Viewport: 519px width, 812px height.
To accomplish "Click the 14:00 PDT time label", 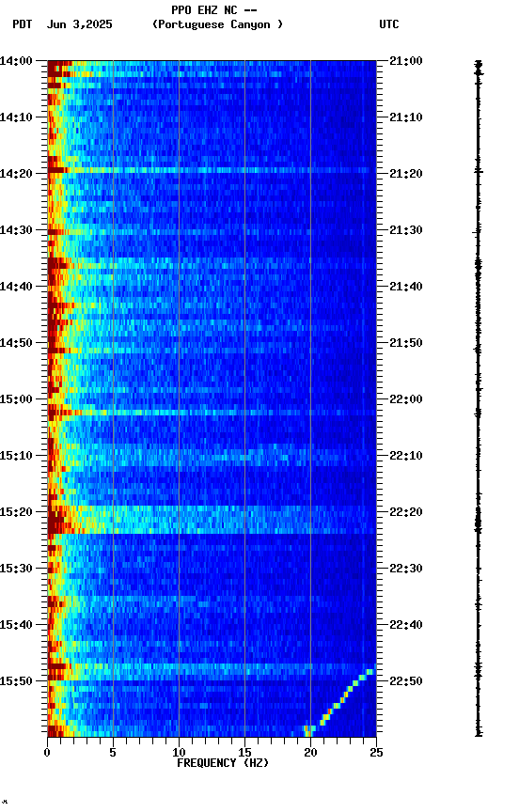I will point(16,61).
